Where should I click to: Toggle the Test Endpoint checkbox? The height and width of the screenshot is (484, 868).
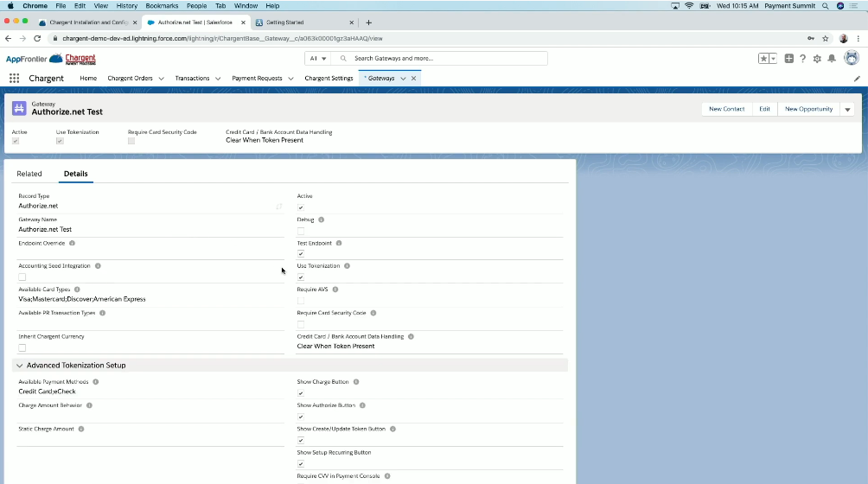pyautogui.click(x=301, y=254)
